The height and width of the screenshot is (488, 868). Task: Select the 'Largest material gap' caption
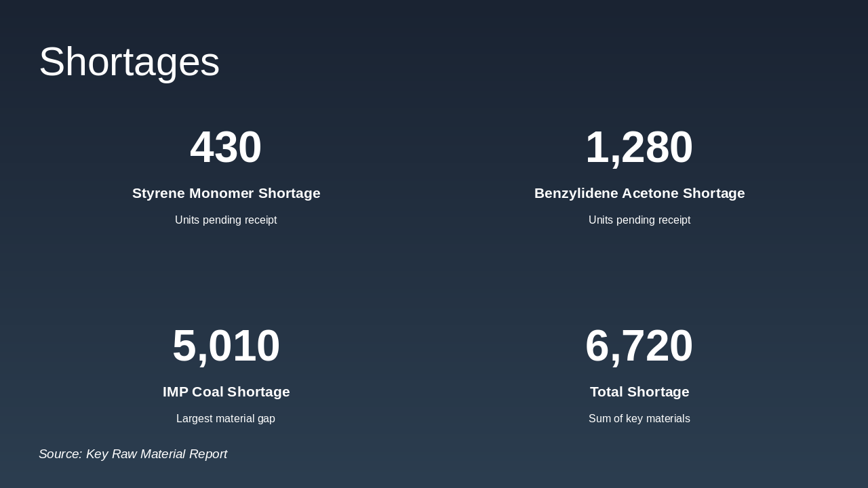point(226,419)
